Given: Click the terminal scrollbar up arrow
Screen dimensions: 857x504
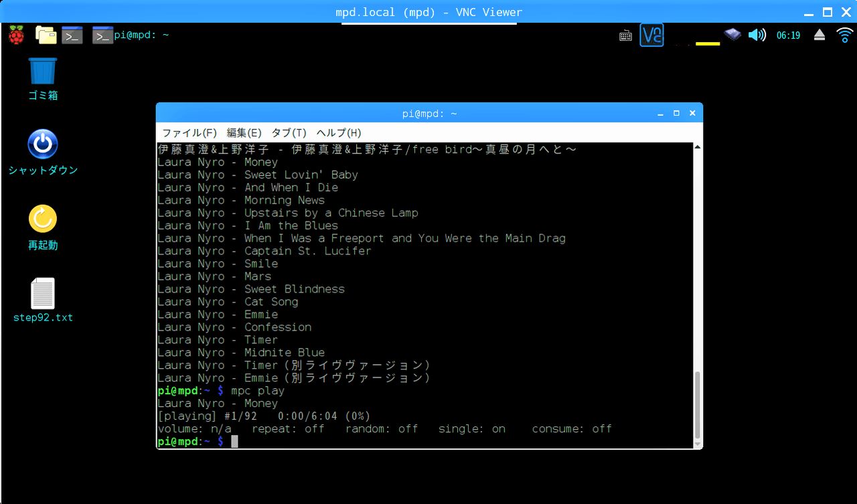Looking at the screenshot, I should (697, 147).
